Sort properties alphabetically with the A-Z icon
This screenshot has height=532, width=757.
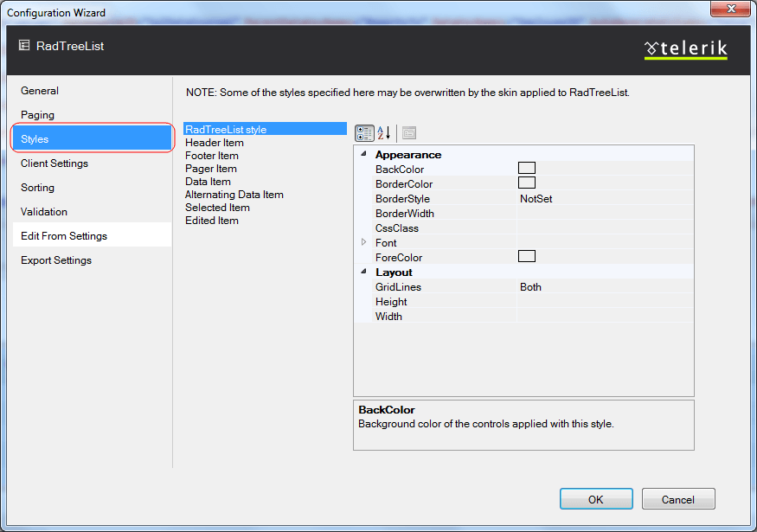(x=384, y=133)
